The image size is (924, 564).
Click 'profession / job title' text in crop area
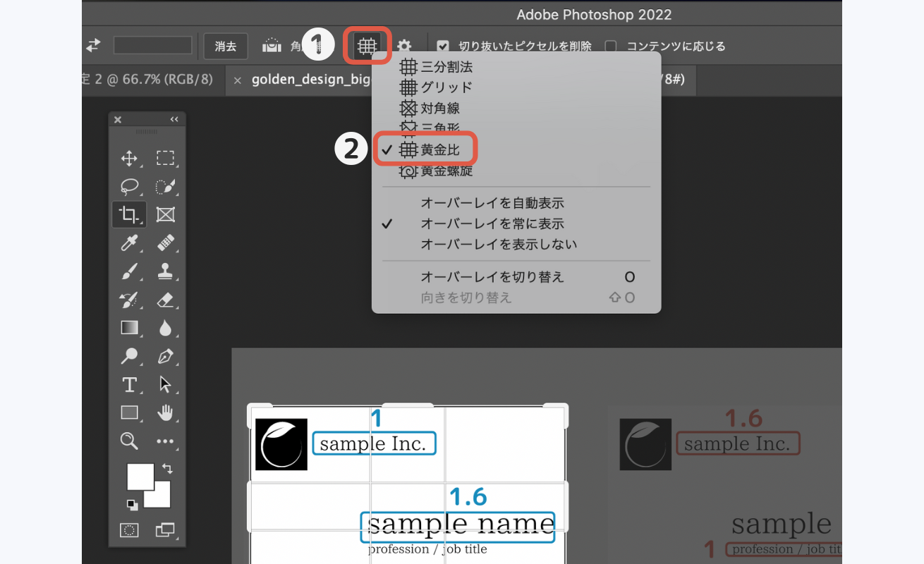pyautogui.click(x=427, y=549)
